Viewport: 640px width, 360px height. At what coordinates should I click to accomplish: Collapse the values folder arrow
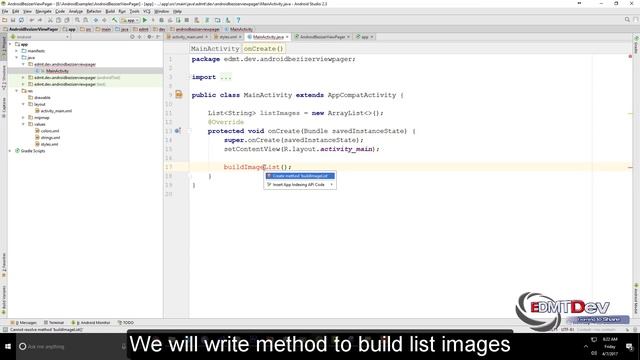point(23,124)
